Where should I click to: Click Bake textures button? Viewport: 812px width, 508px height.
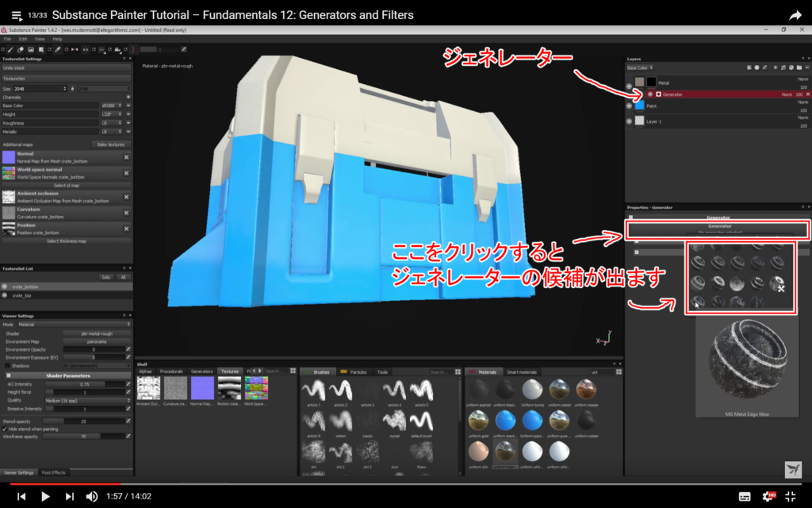(111, 144)
